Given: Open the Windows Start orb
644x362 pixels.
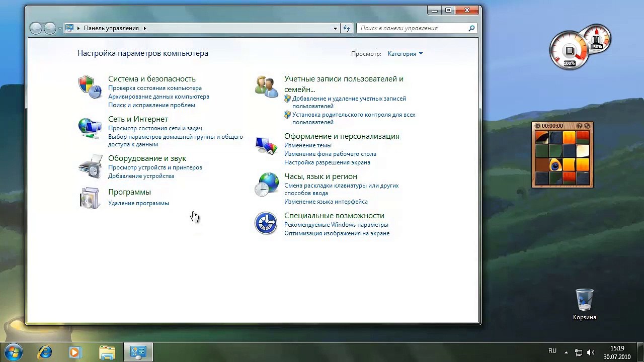Looking at the screenshot, I should (14, 351).
